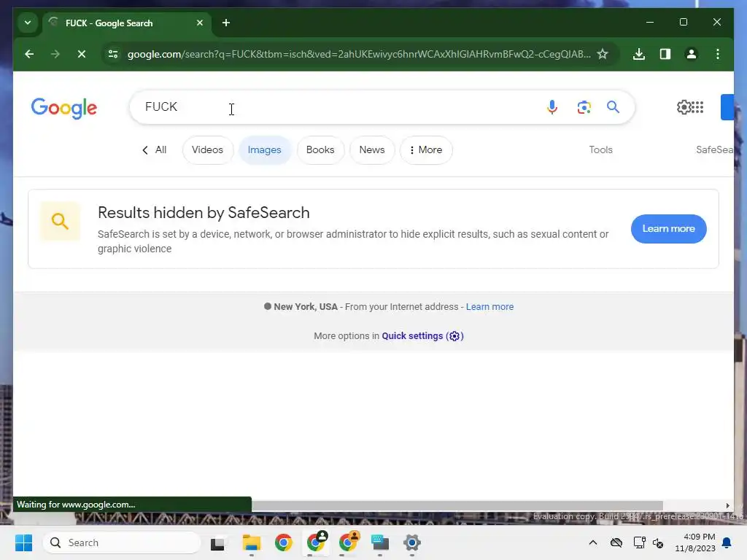747x560 pixels.
Task: Open the Google apps grid
Action: point(697,107)
